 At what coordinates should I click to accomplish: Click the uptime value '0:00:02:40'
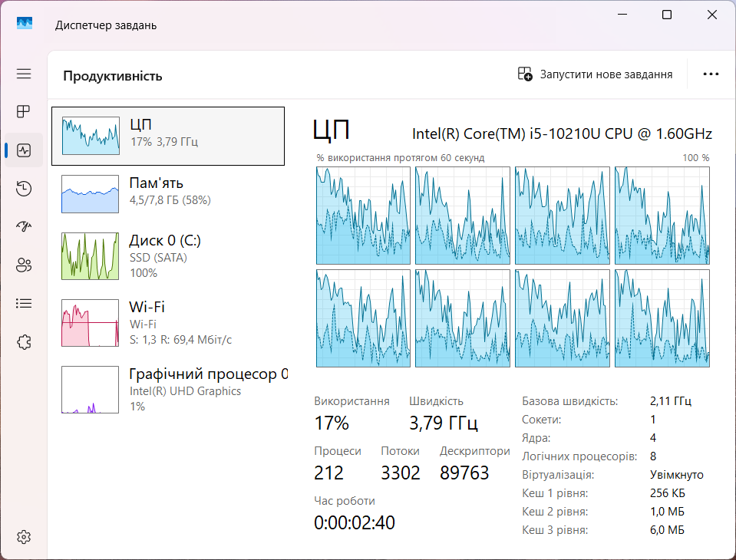point(355,522)
